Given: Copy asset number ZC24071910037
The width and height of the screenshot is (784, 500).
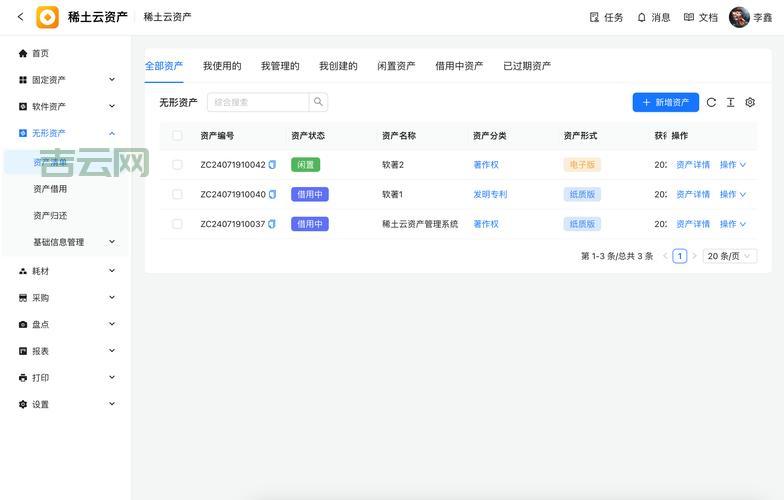Looking at the screenshot, I should click(272, 224).
